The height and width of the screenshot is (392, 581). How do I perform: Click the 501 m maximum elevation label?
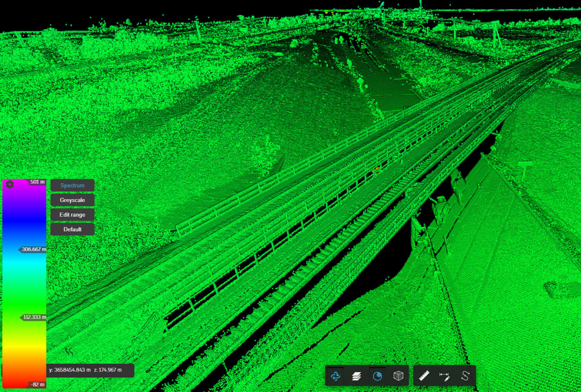38,182
